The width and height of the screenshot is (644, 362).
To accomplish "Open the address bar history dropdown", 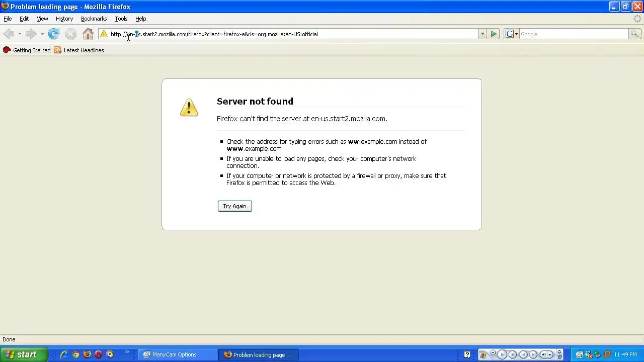I will click(x=482, y=34).
